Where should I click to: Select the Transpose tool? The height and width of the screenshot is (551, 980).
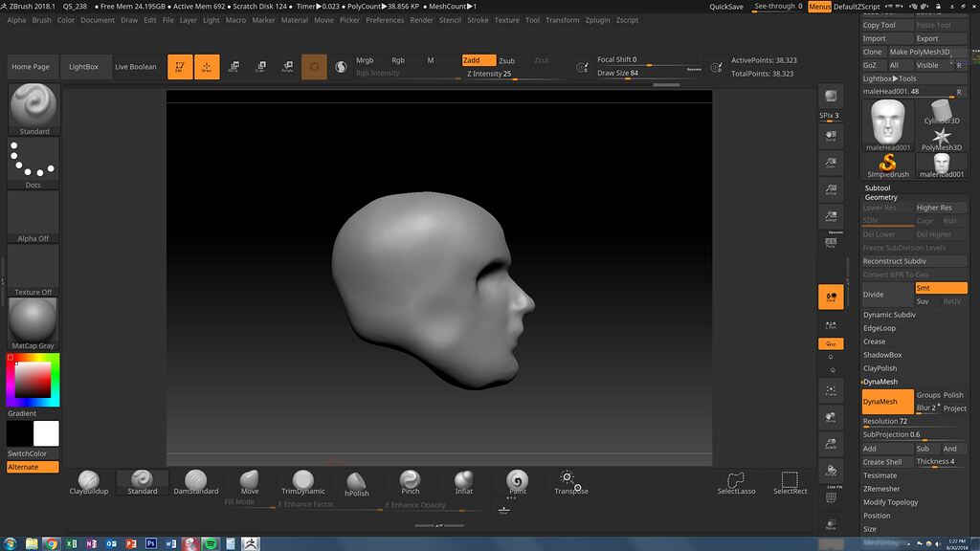[x=570, y=481]
